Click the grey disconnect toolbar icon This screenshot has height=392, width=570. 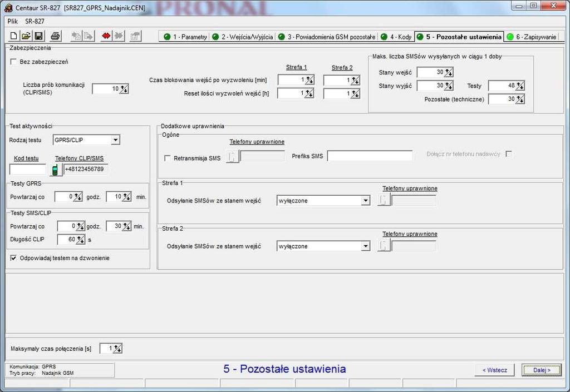click(119, 36)
